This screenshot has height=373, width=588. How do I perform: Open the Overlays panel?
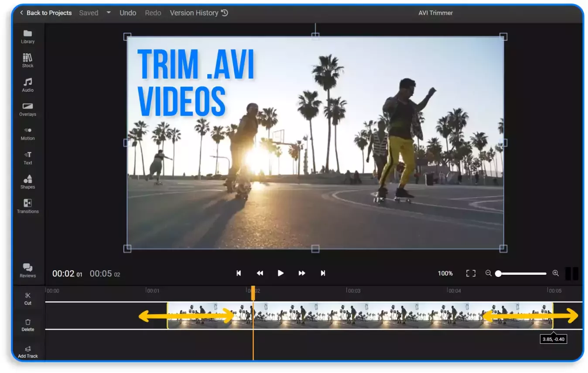[x=27, y=109]
